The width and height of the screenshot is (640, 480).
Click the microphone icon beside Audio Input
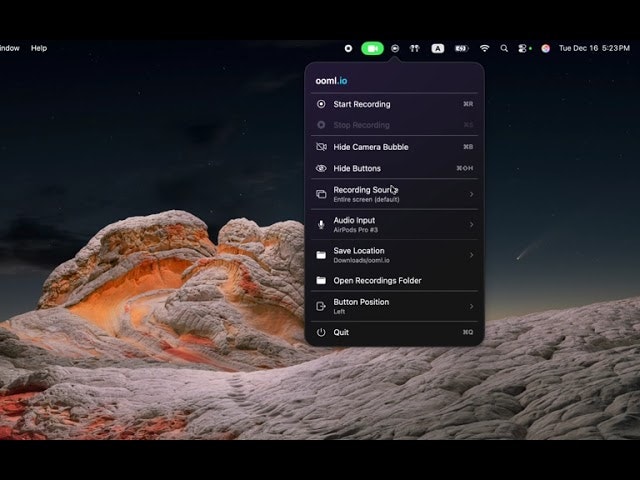[321, 224]
